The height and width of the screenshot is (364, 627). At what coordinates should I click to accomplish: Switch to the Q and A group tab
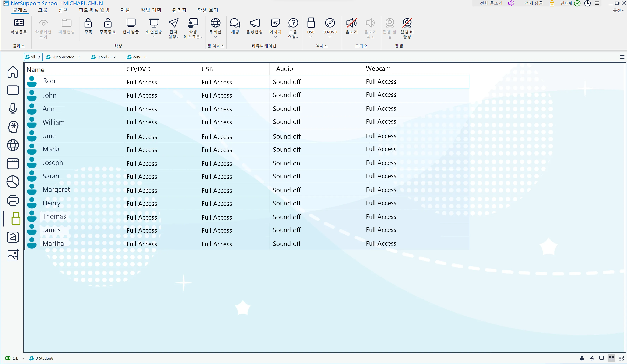click(104, 57)
